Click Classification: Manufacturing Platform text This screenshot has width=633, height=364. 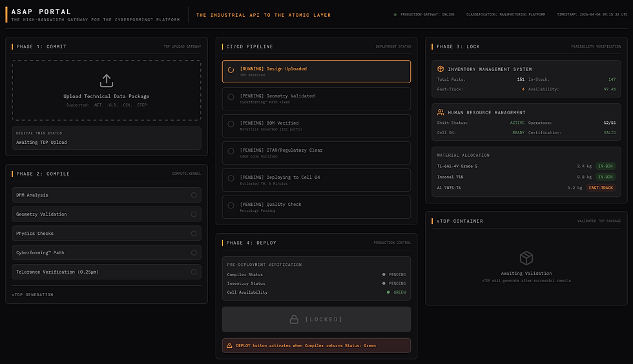[505, 15]
